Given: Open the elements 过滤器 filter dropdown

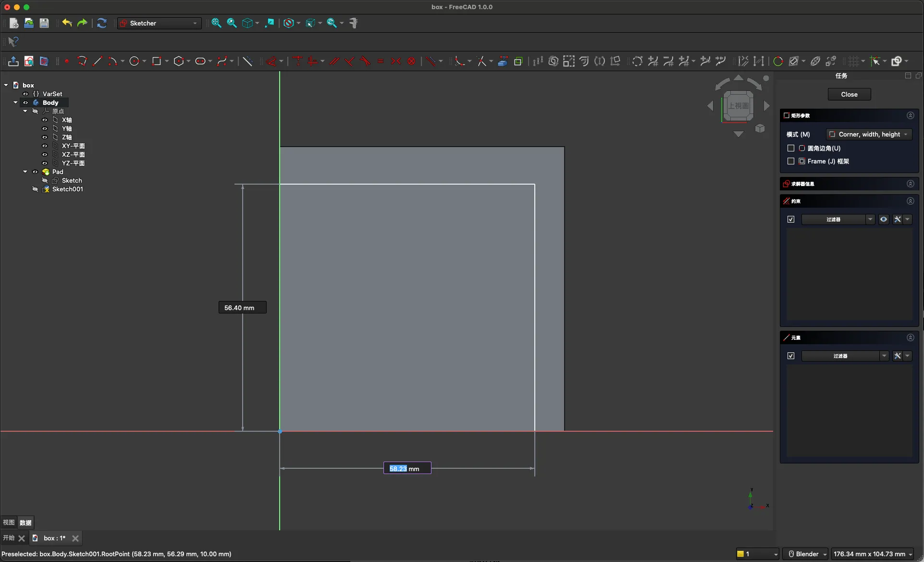Looking at the screenshot, I should click(845, 356).
